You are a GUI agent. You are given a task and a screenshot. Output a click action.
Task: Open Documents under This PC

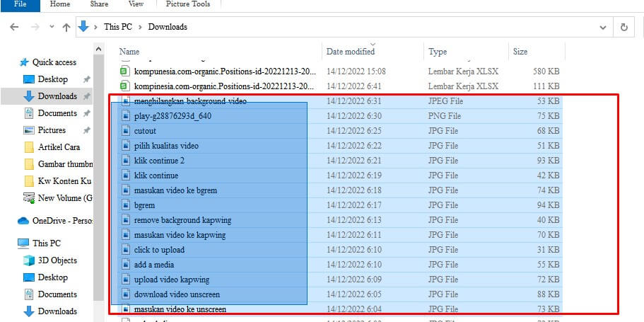point(57,294)
